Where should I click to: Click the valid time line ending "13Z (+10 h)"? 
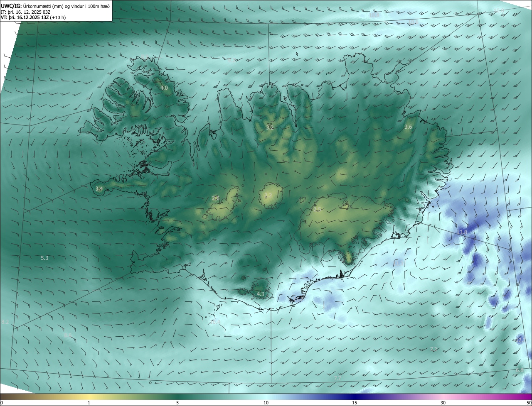tap(33, 17)
